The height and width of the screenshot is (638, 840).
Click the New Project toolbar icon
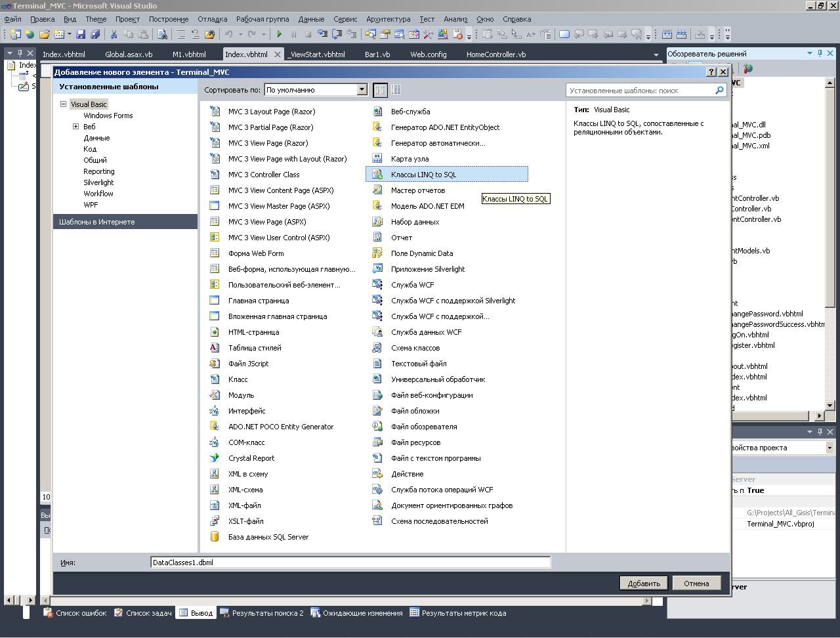tap(16, 34)
